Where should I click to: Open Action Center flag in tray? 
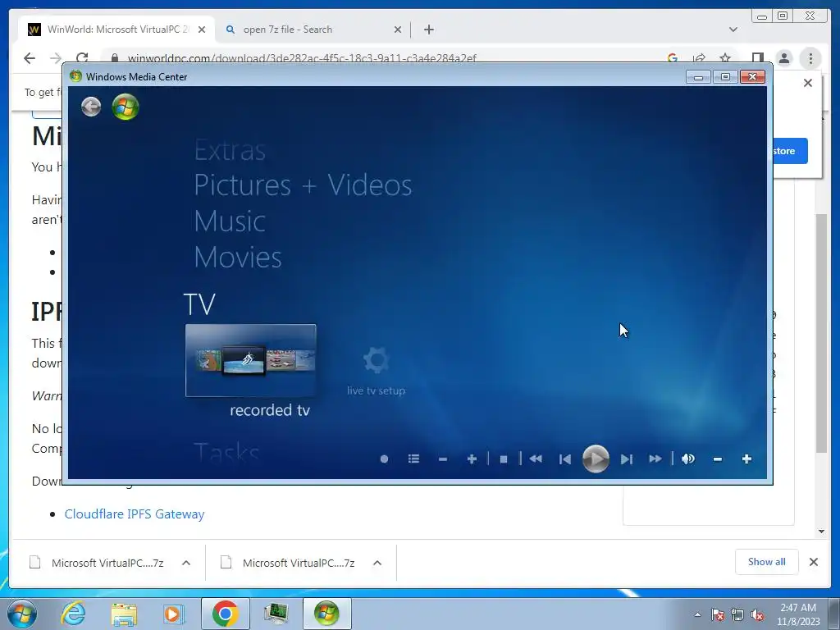[718, 614]
